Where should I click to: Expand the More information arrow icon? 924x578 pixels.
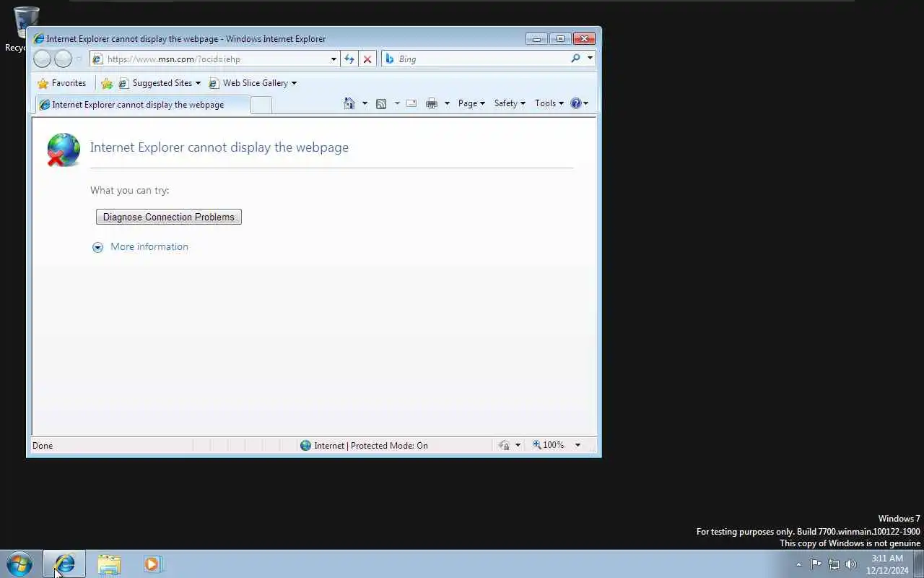click(x=97, y=247)
